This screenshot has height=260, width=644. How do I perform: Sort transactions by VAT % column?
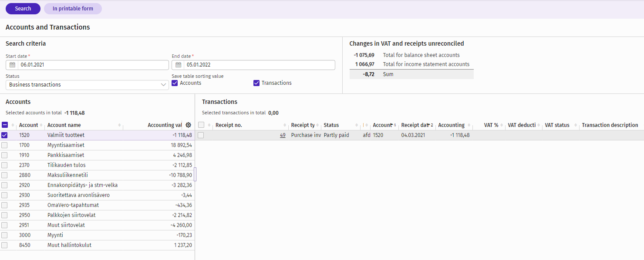pos(502,125)
